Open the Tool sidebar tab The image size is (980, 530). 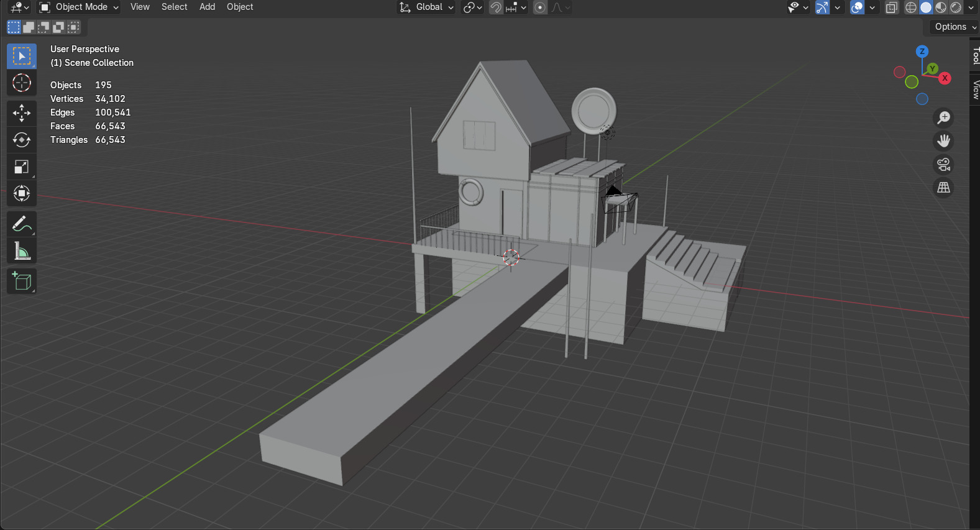pos(975,55)
